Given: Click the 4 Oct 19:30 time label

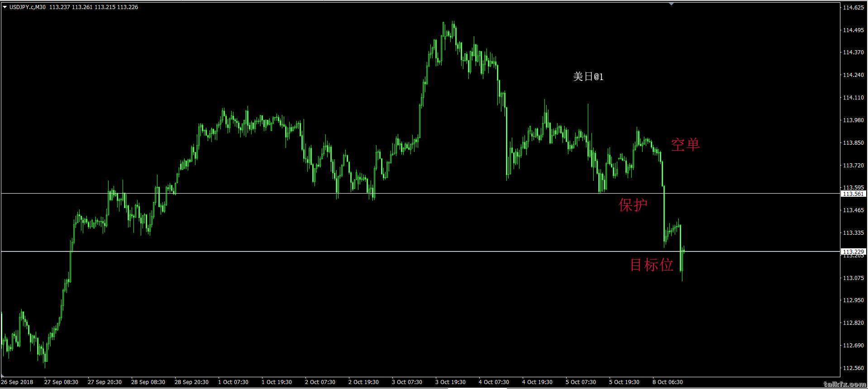Looking at the screenshot, I should click(x=537, y=382).
